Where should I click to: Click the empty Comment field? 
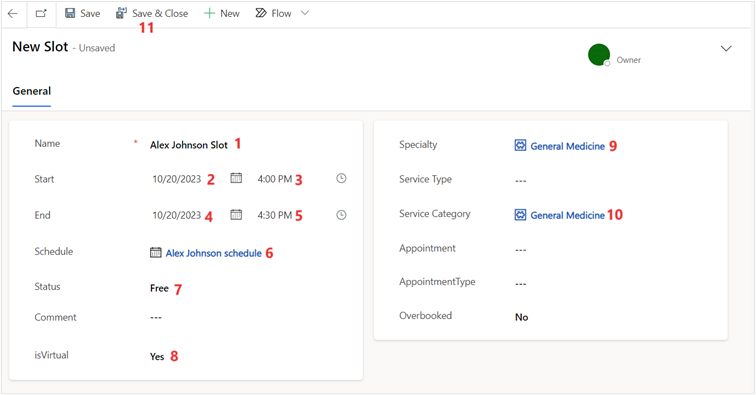[x=156, y=318]
